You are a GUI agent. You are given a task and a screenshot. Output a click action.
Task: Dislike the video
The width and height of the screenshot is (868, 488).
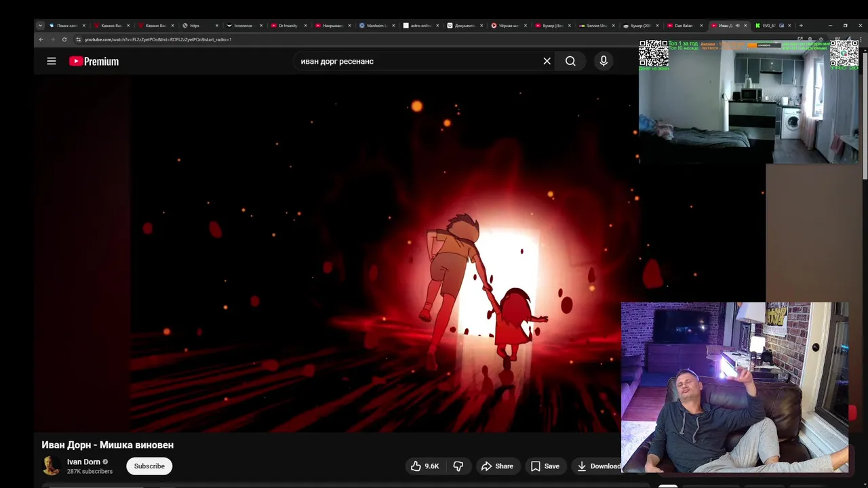pos(458,466)
